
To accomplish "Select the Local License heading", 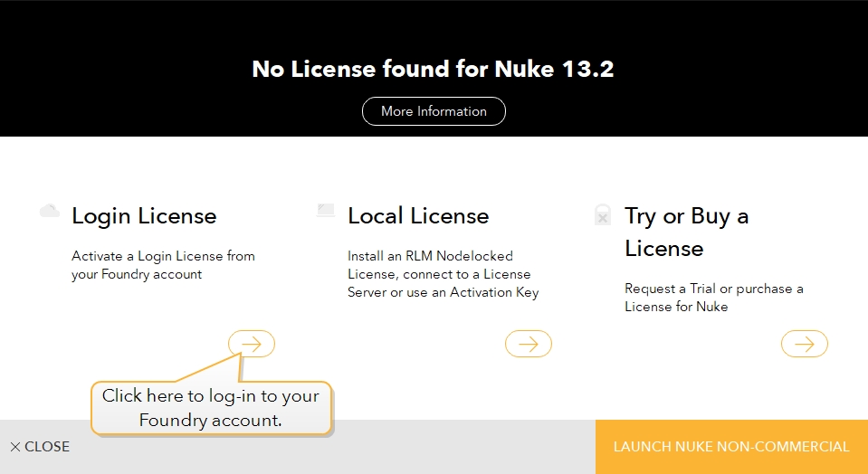I will coord(418,216).
